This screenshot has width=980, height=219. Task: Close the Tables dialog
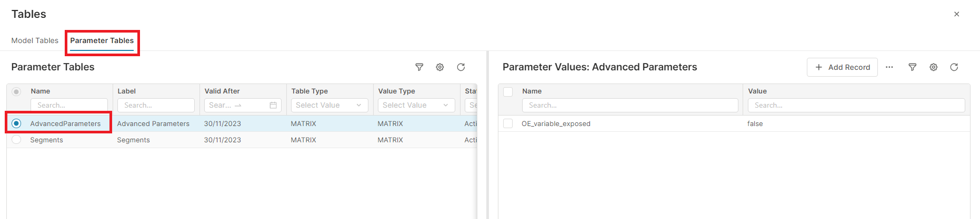click(957, 14)
